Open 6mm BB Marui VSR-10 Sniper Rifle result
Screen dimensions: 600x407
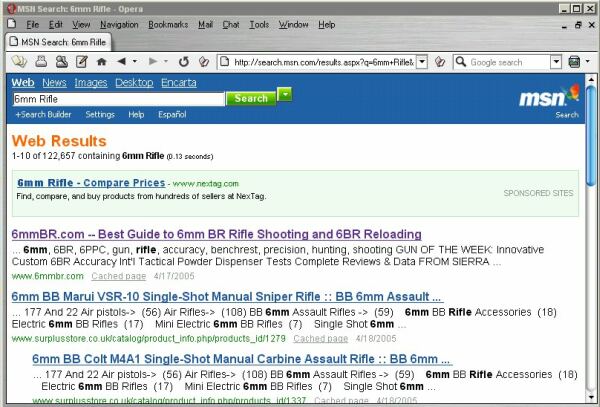[x=227, y=296]
